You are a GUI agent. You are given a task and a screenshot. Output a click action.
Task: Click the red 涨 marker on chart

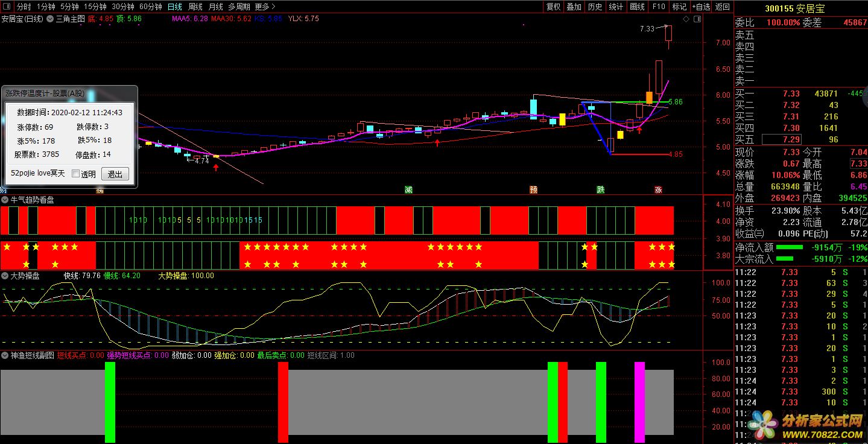pyautogui.click(x=658, y=190)
